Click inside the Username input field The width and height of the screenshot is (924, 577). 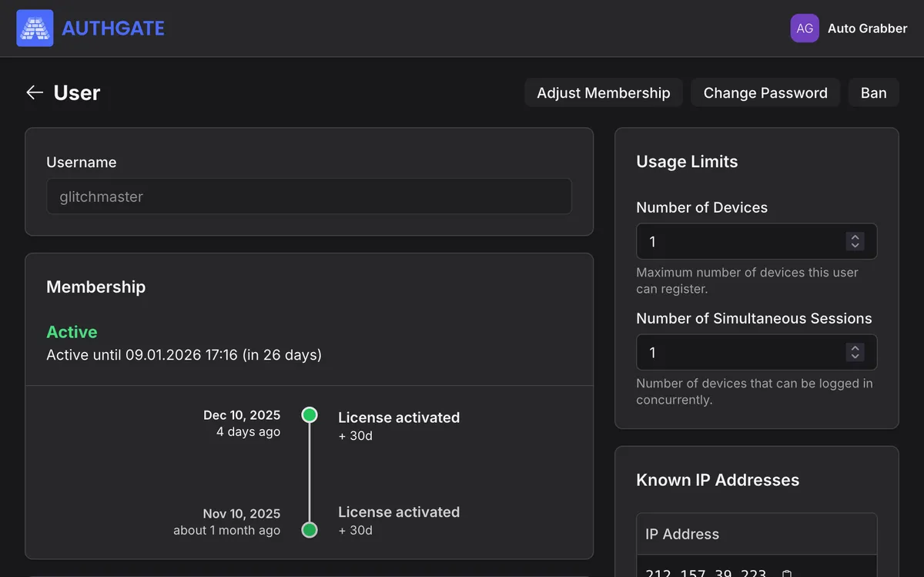308,196
